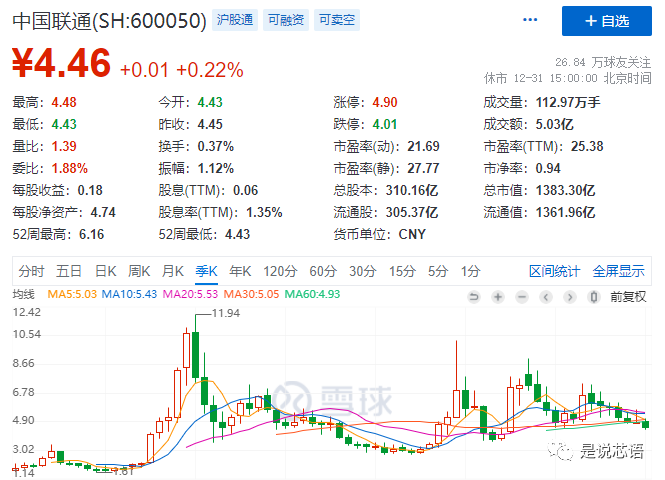The width and height of the screenshot is (665, 480).
Task: Open the 全屏显示 fullscreen link
Action: point(619,271)
